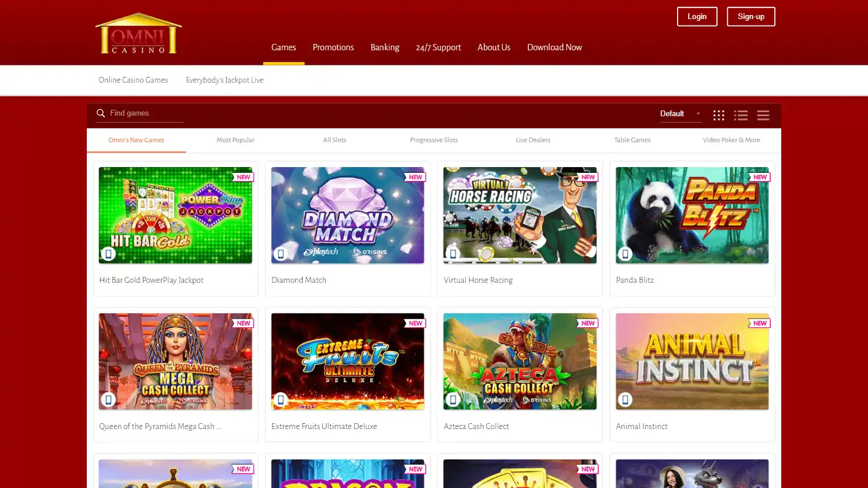Click the 'Diamond Match' title text

pos(299,280)
